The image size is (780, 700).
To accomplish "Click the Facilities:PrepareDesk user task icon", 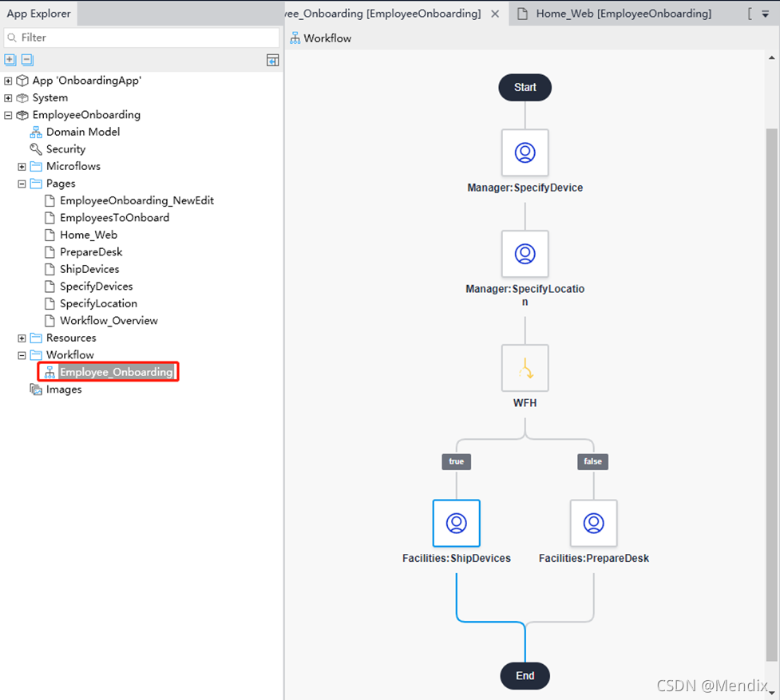I will click(593, 523).
